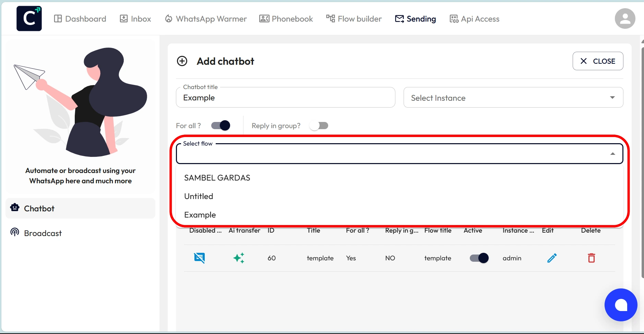Open the Sending section

[415, 19]
